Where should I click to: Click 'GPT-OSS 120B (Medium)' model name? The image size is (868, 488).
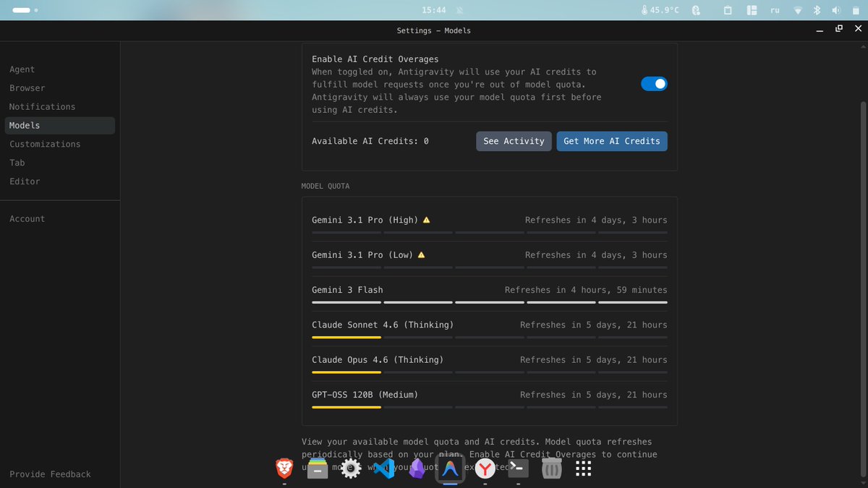coord(365,395)
